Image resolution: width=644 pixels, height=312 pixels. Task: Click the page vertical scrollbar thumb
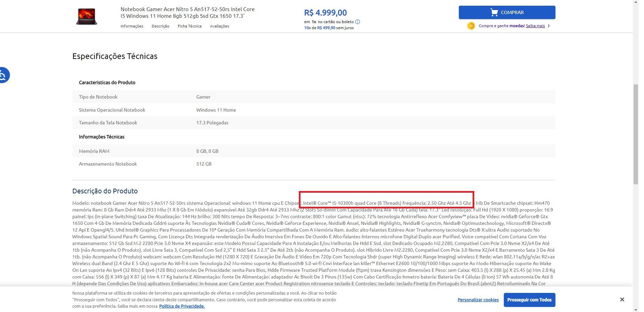coord(636,134)
